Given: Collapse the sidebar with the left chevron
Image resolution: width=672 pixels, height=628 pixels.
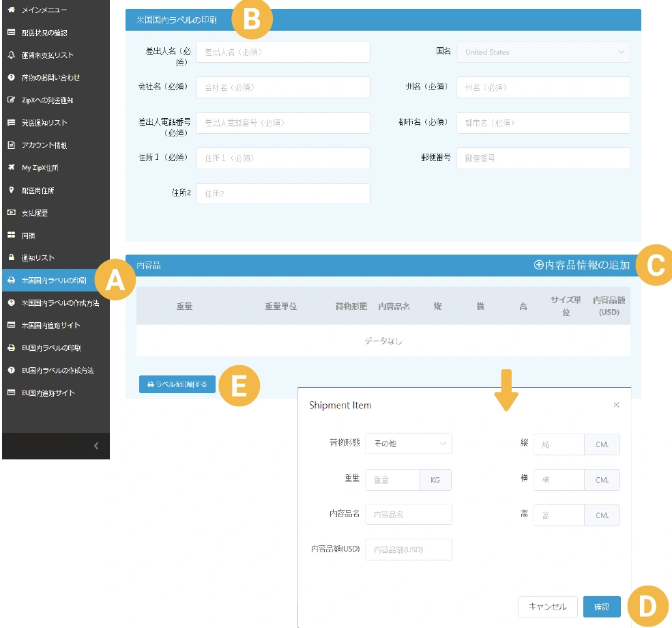Looking at the screenshot, I should (x=96, y=446).
